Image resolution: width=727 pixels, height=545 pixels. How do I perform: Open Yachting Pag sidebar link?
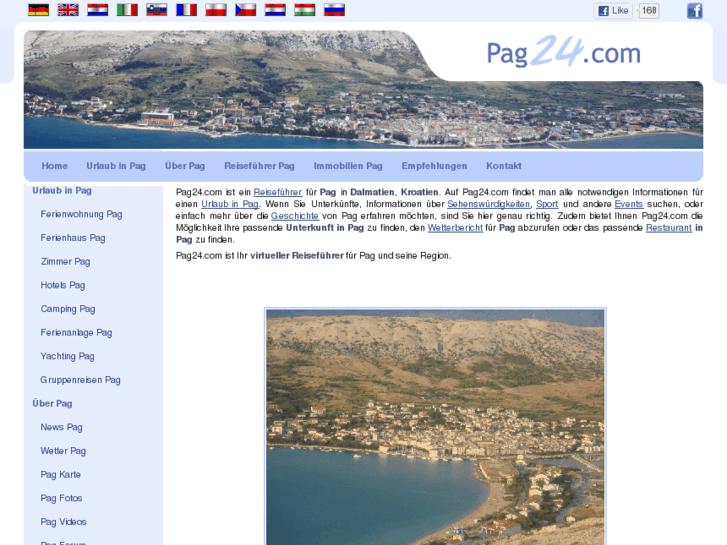(x=67, y=356)
